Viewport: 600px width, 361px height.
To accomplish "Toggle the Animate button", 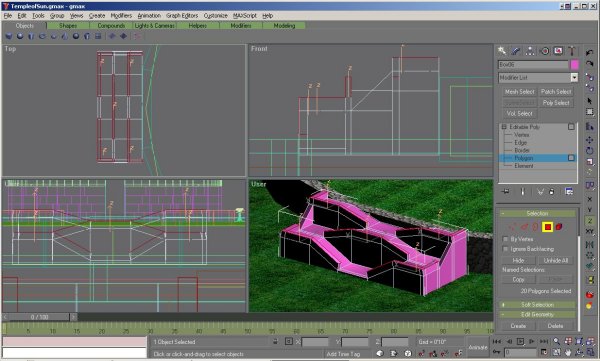I will tap(478, 347).
